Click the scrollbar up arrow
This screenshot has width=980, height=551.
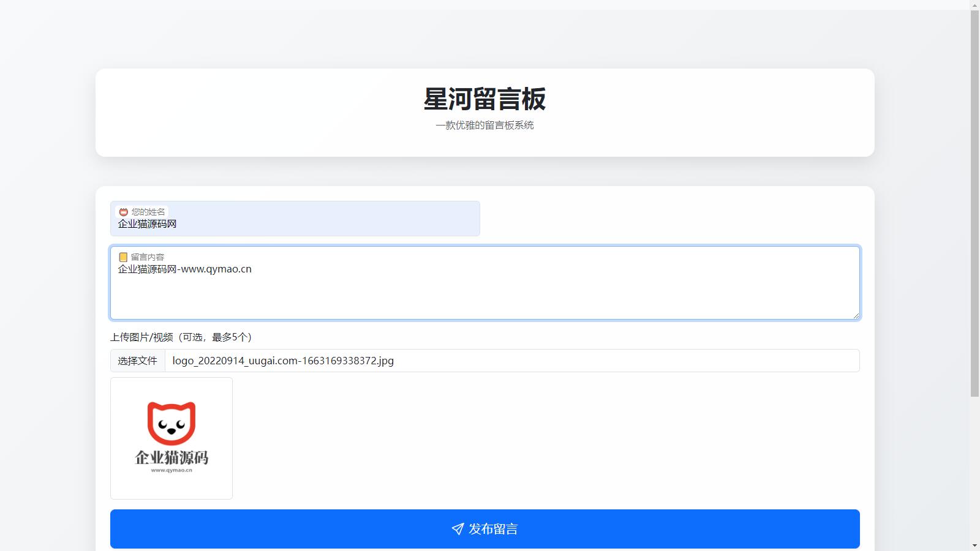[x=974, y=5]
